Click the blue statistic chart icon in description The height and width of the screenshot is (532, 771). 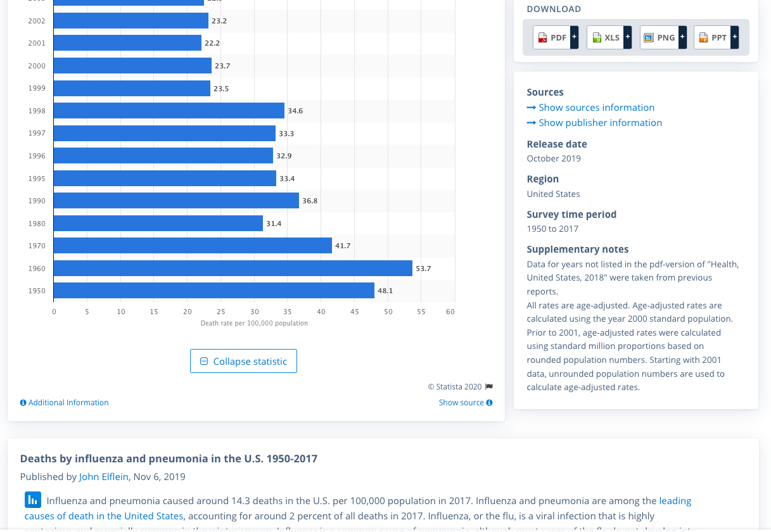(33, 500)
